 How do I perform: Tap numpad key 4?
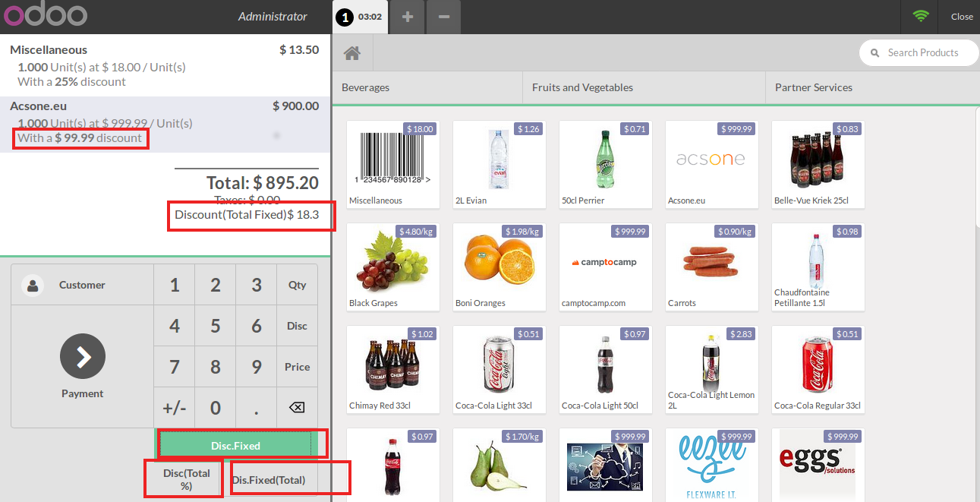tap(175, 326)
